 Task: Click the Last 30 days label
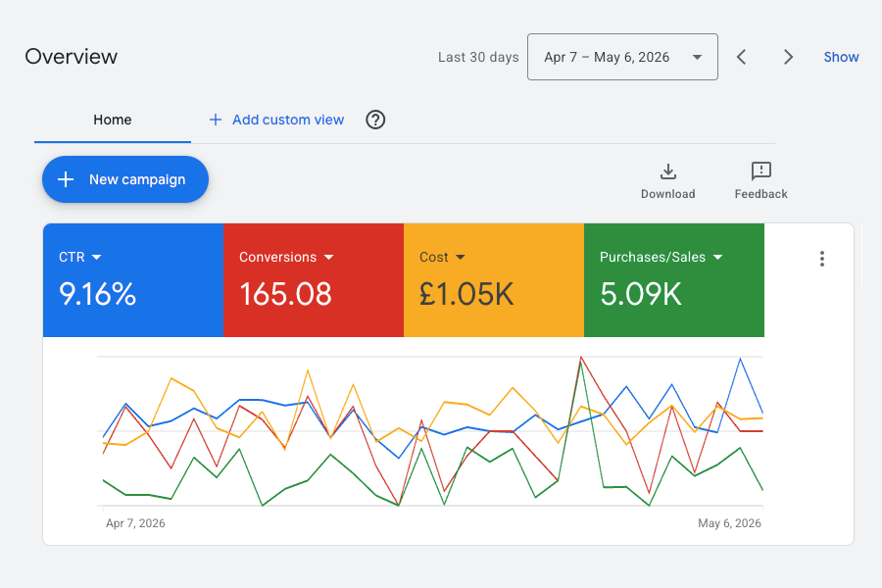[x=478, y=58]
